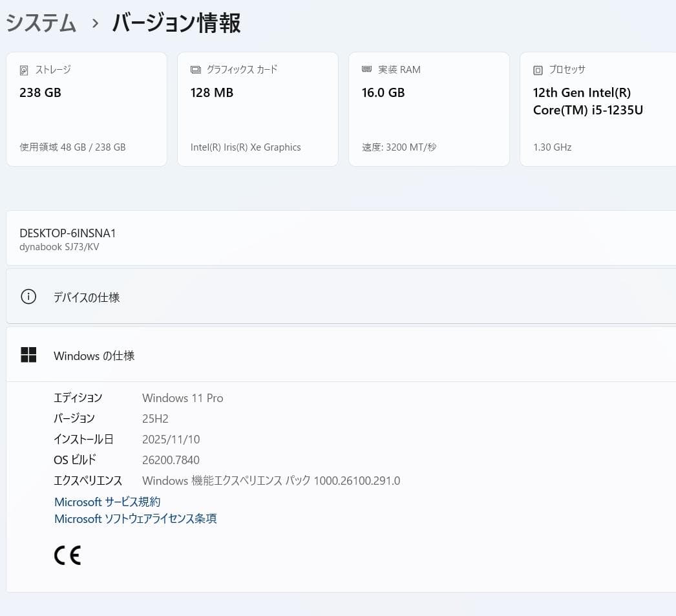Open the グラフィックス カード 128 MB card
This screenshot has height=616, width=676.
tap(258, 109)
